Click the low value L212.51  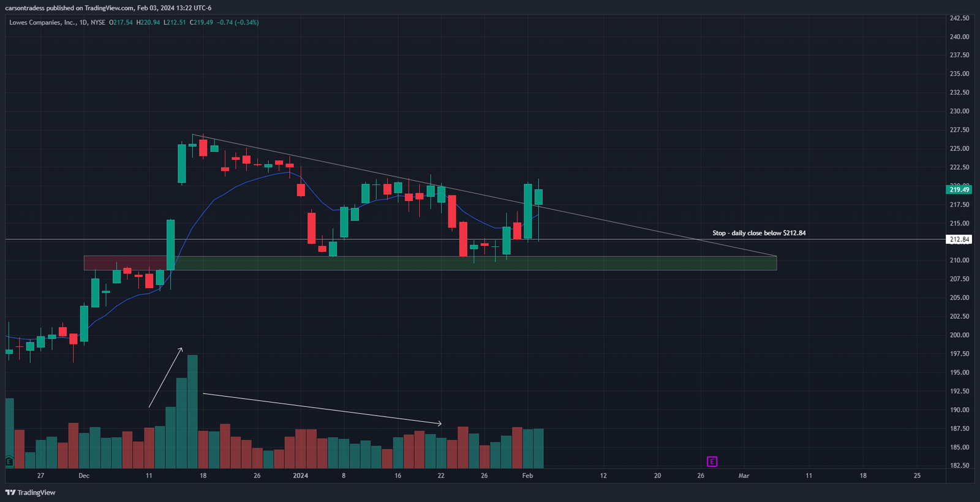[x=175, y=22]
